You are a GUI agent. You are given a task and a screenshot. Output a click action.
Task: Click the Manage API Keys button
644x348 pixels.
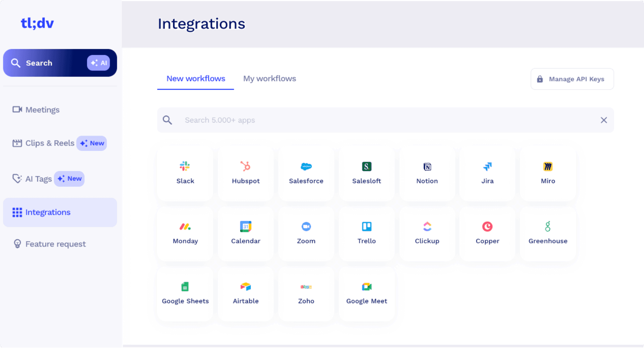tap(572, 79)
